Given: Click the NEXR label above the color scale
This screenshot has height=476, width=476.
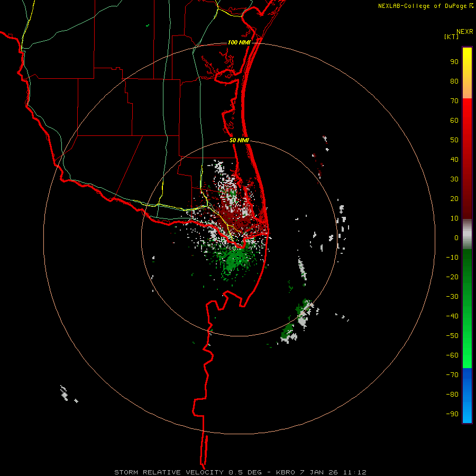Looking at the screenshot, I should tap(464, 32).
